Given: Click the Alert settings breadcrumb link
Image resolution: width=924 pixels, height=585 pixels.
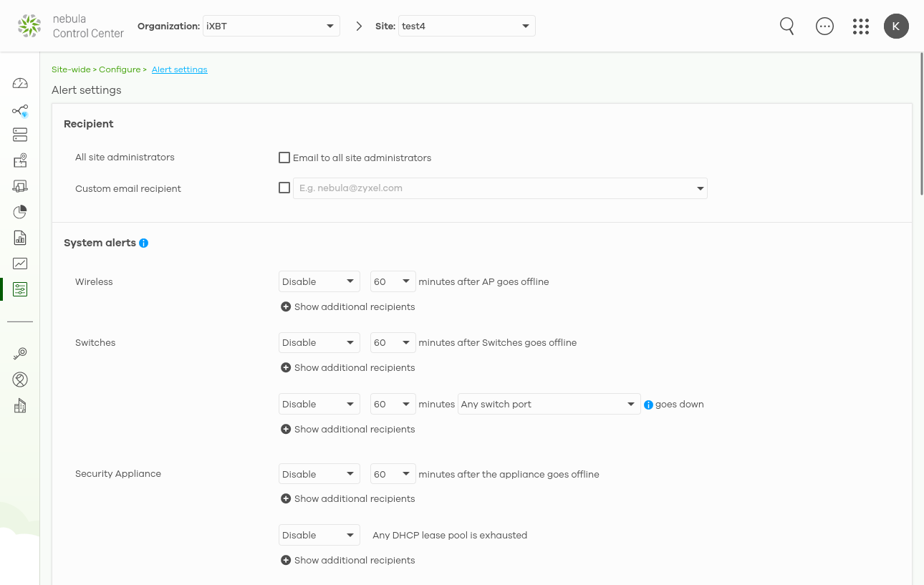Looking at the screenshot, I should (179, 69).
